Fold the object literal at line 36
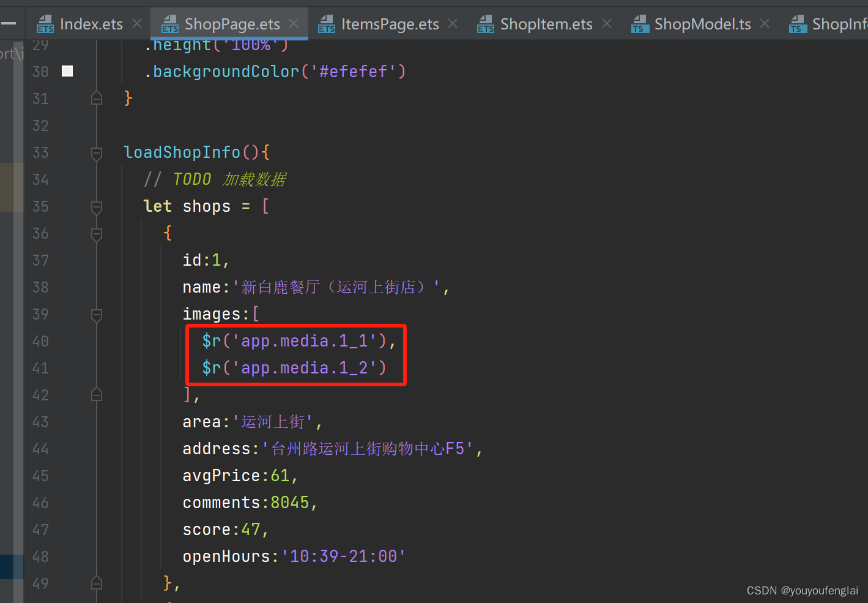This screenshot has height=603, width=868. point(97,233)
